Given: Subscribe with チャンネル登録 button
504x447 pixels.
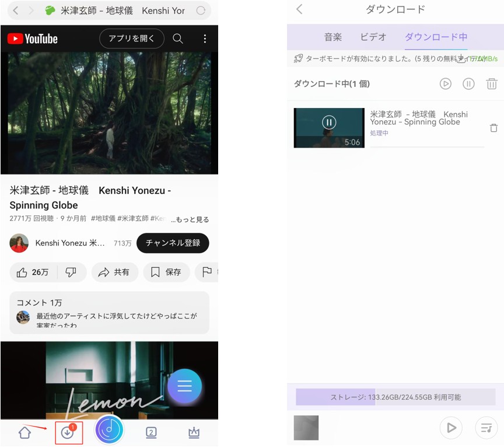Looking at the screenshot, I should pyautogui.click(x=173, y=243).
